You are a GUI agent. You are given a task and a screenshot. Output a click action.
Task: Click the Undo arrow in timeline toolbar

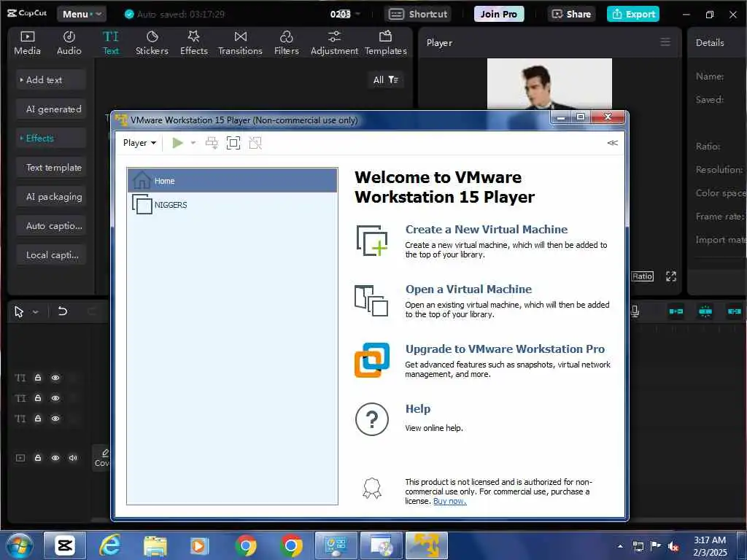(63, 311)
